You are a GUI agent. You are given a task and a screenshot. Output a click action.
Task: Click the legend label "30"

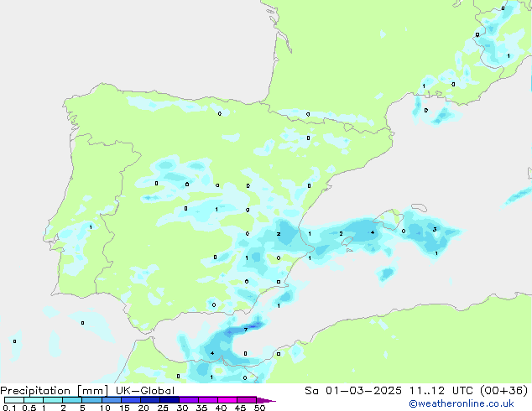coord(182,408)
